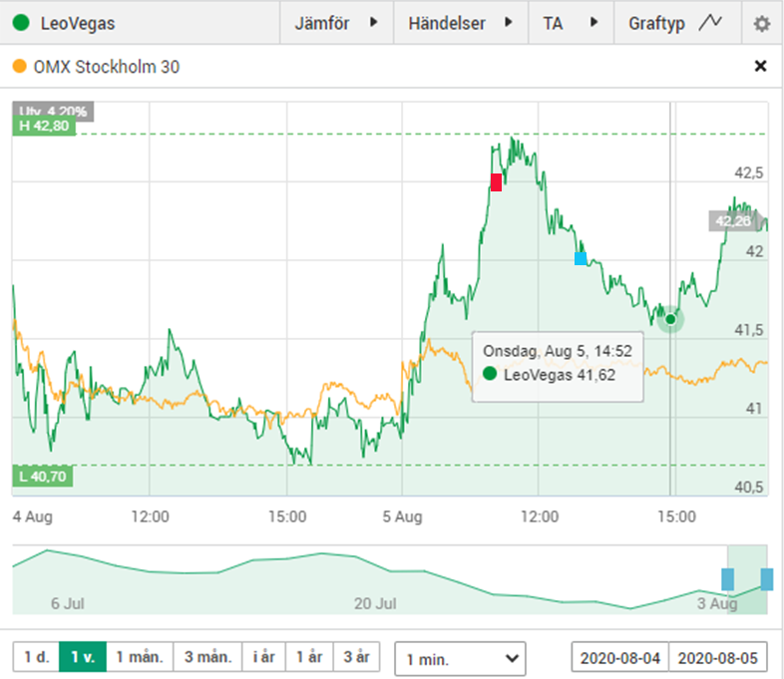The image size is (784, 679).
Task: Open the 1 min. interval dropdown
Action: click(460, 659)
